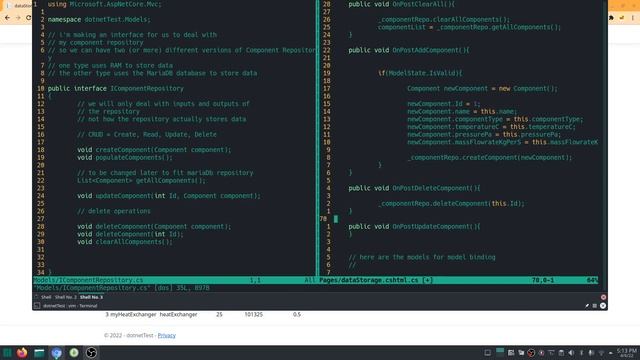The height and width of the screenshot is (360, 640).
Task: Click the Pages/dataStorage.cshtml.cs status line
Action: (459, 280)
